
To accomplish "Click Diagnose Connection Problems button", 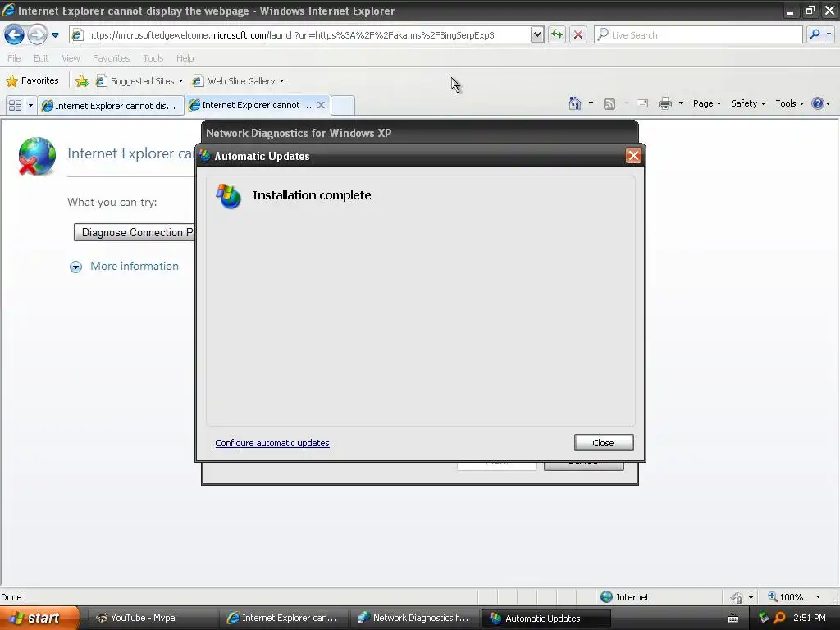I will (135, 232).
